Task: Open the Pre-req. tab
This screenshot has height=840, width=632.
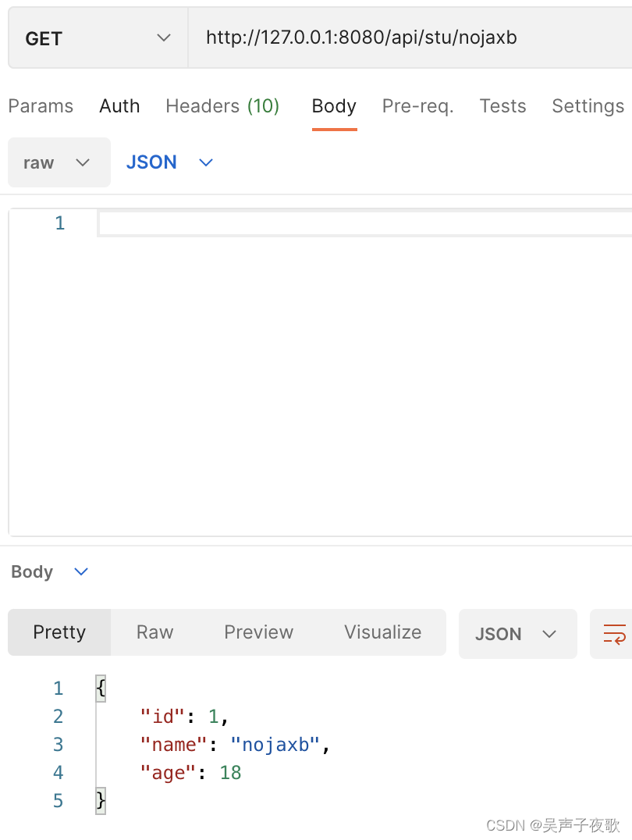Action: (417, 106)
